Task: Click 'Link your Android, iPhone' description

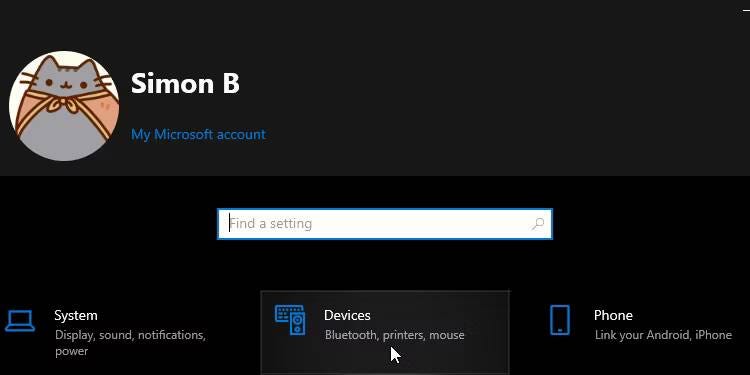Action: pos(663,335)
